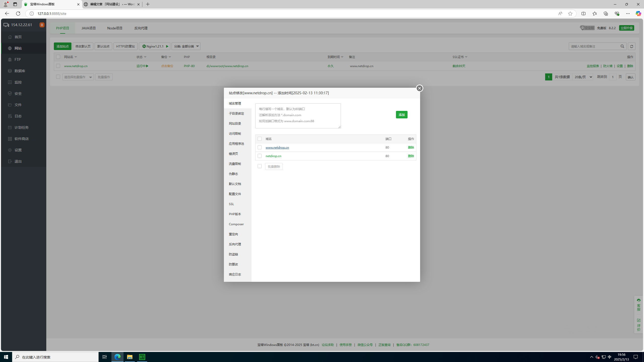Viewport: 644px width, 362px height.
Task: Delete the netdrop.cn domain entry
Action: coord(411,156)
